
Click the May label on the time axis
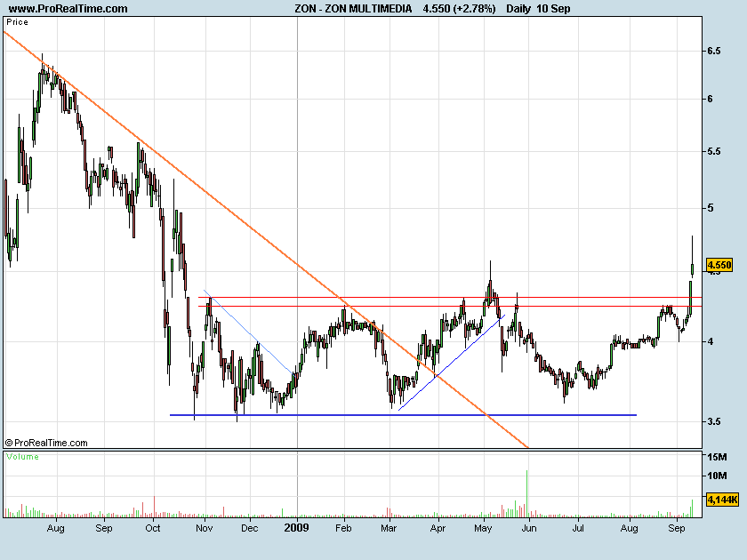tap(483, 528)
